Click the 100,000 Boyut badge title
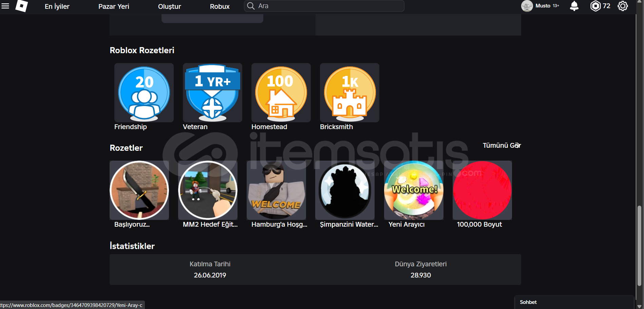This screenshot has height=309, width=644. point(479,224)
